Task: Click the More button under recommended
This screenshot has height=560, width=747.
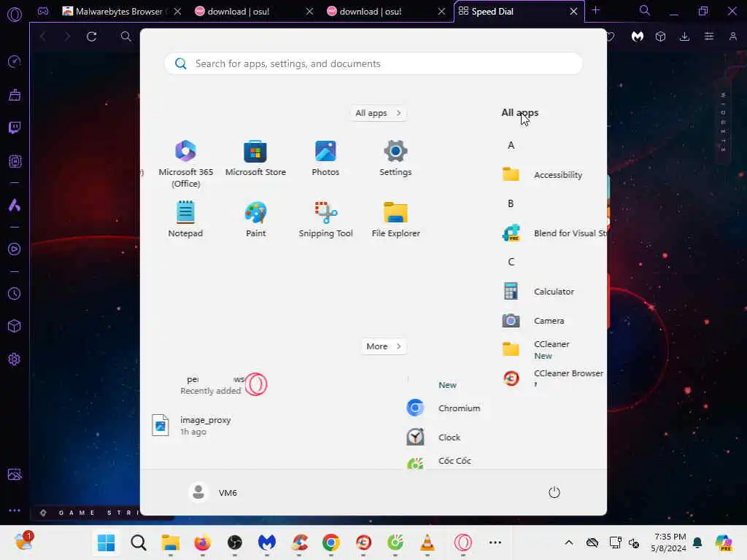Action: tap(384, 346)
